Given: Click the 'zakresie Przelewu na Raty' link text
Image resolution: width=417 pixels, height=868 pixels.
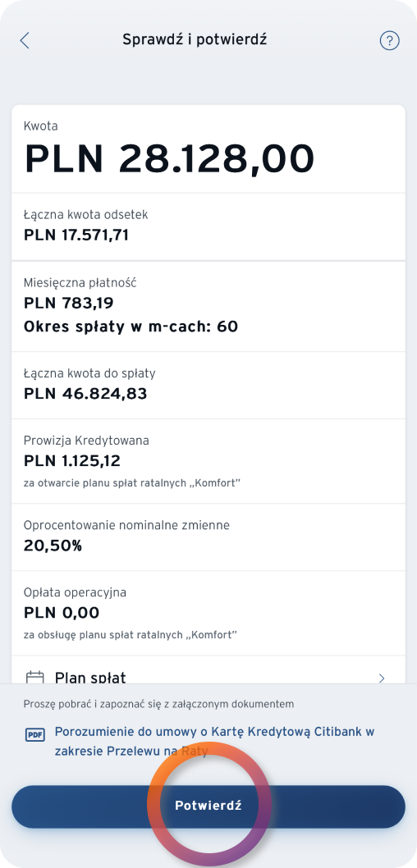Looking at the screenshot, I should point(131,752).
